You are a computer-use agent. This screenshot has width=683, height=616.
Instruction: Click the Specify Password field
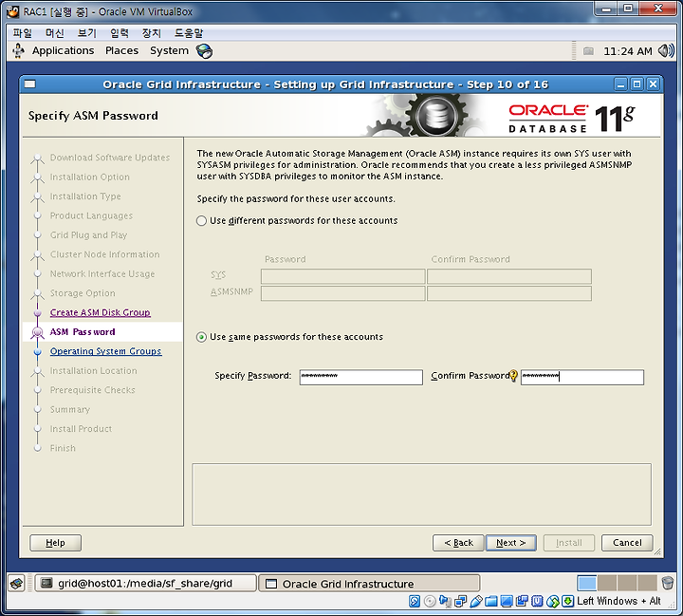point(361,377)
